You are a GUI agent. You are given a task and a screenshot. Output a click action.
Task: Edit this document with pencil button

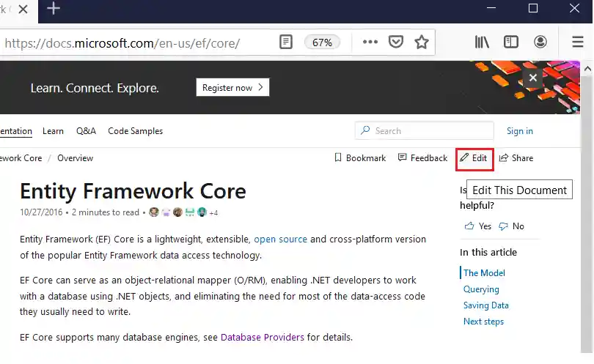pyautogui.click(x=474, y=158)
